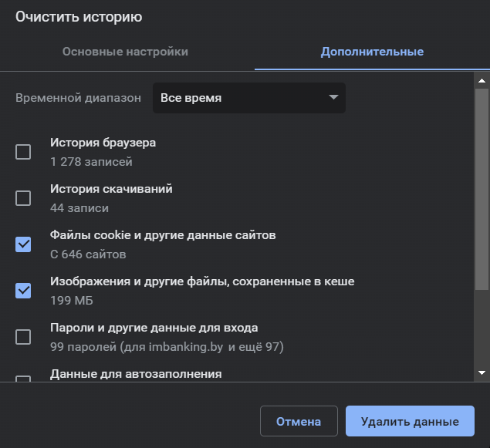Uncheck Файлы cookie и другие данные сайтов
The width and height of the screenshot is (490, 448).
[x=23, y=244]
